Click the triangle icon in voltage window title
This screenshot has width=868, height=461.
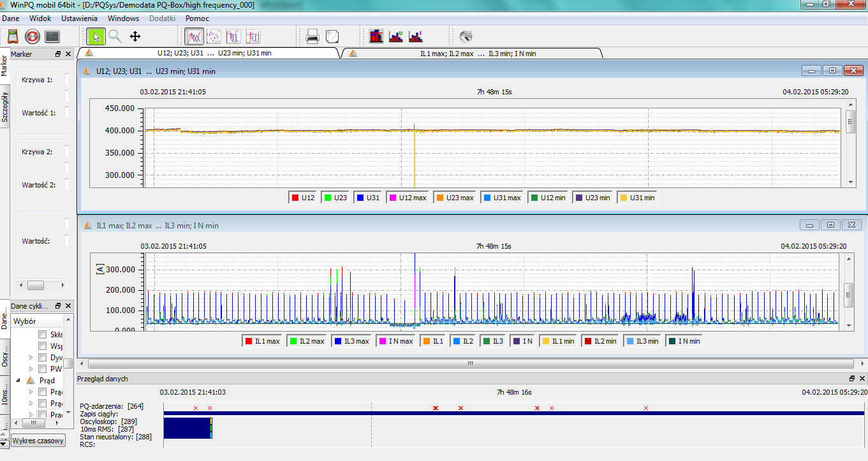(88, 71)
